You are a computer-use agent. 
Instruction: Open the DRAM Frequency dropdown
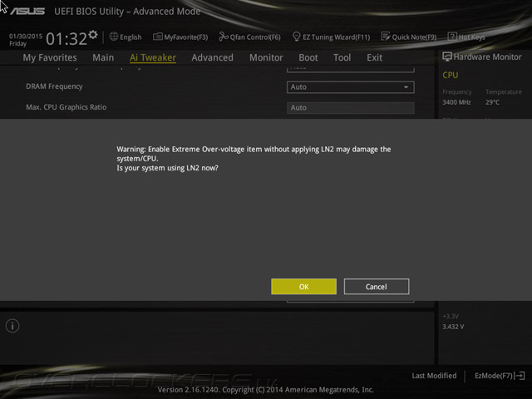(x=351, y=87)
